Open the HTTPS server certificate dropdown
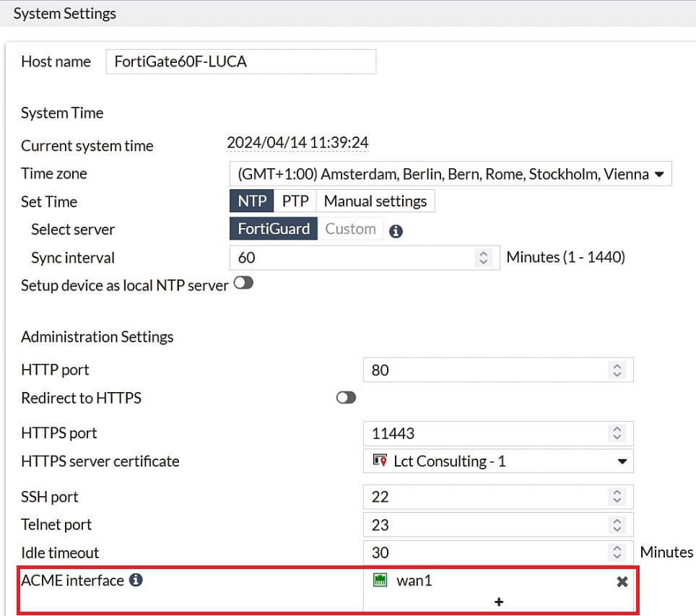The image size is (696, 616). [498, 461]
